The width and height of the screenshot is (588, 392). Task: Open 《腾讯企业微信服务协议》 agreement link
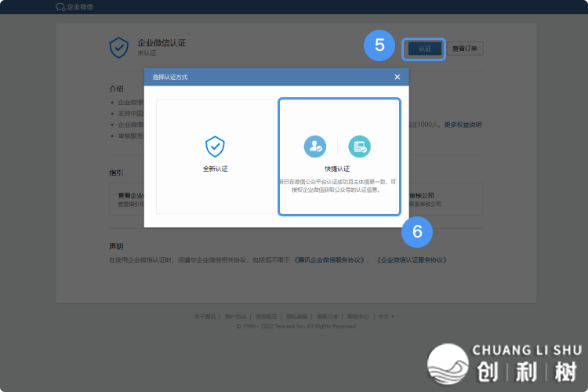tap(329, 260)
